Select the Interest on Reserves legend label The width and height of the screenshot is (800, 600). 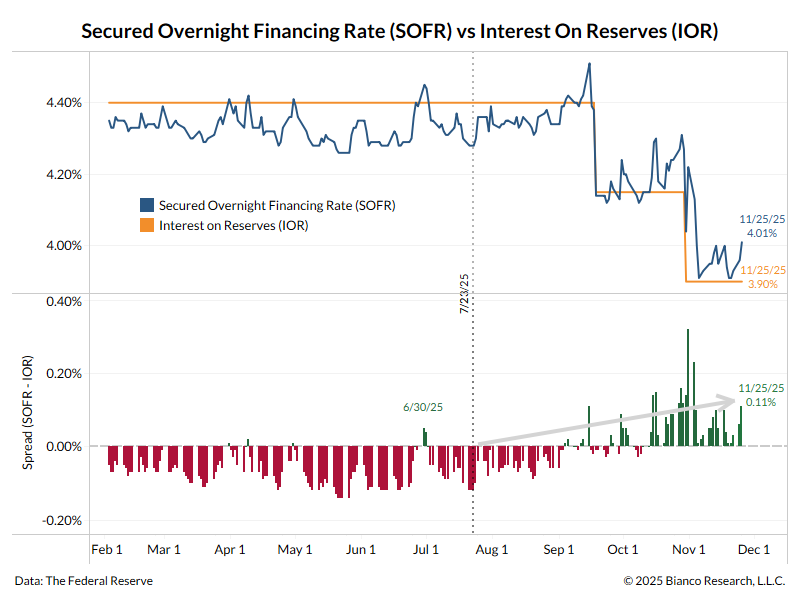[233, 226]
